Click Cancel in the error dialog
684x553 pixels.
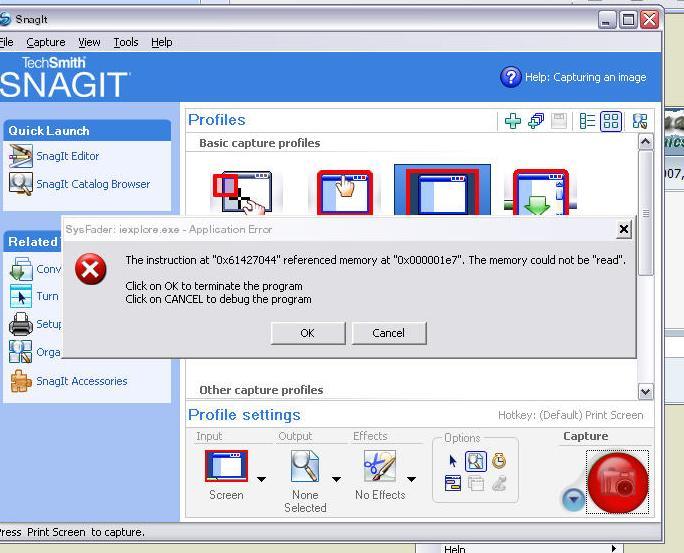pos(389,333)
